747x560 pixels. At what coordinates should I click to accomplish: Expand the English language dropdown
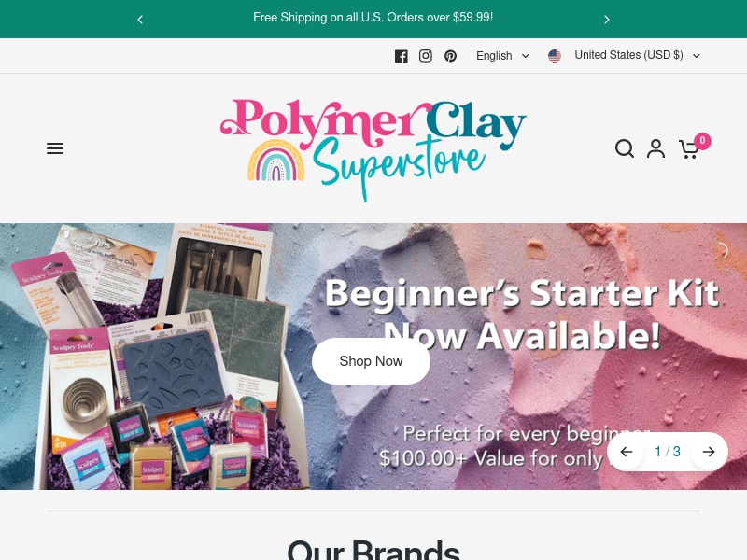click(502, 56)
